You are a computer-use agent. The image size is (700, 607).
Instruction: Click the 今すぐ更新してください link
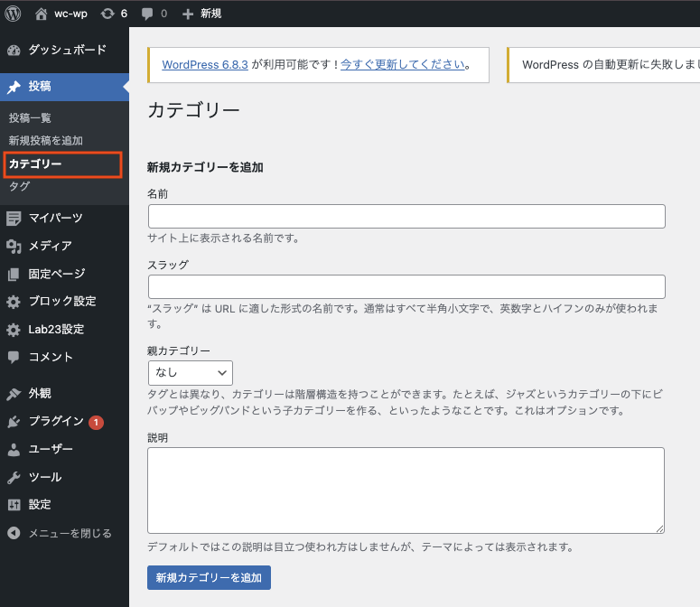[x=403, y=65]
